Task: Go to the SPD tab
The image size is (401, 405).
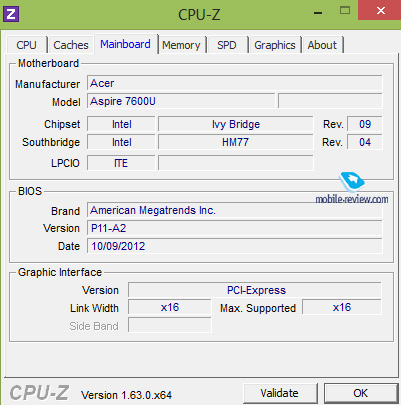Action: point(227,45)
